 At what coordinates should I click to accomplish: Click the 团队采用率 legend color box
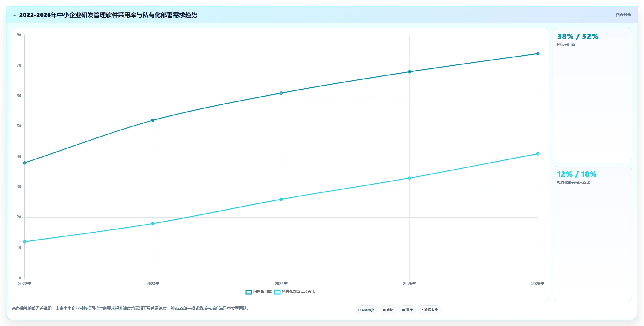click(x=249, y=292)
